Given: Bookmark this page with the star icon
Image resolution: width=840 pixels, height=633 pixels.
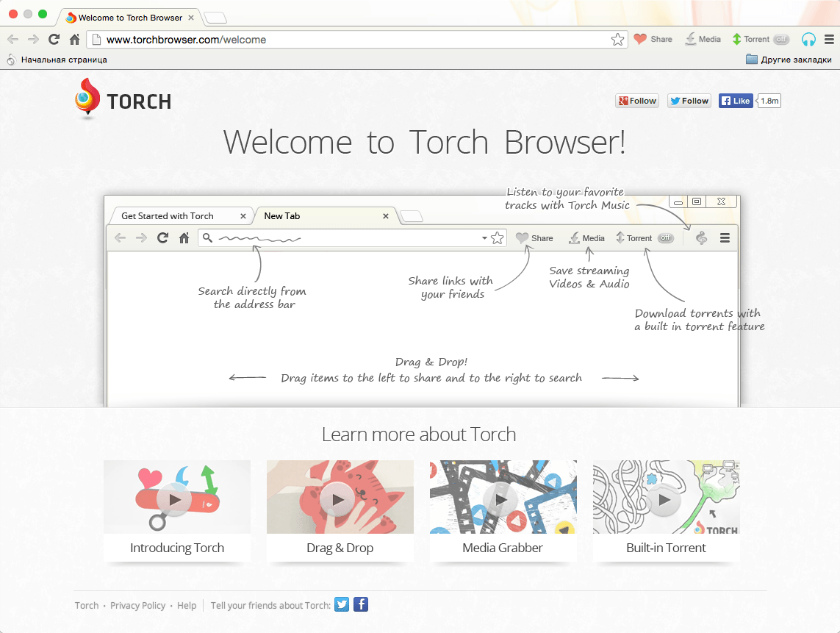Looking at the screenshot, I should tap(617, 40).
